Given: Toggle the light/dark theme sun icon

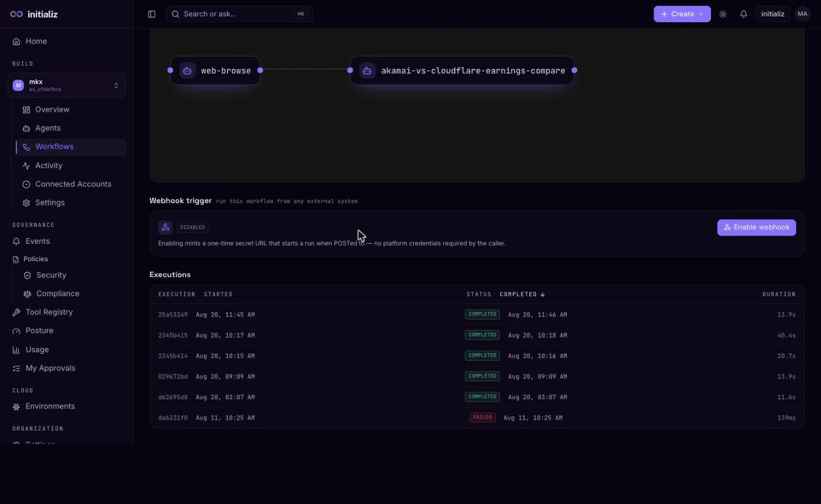Looking at the screenshot, I should point(723,14).
